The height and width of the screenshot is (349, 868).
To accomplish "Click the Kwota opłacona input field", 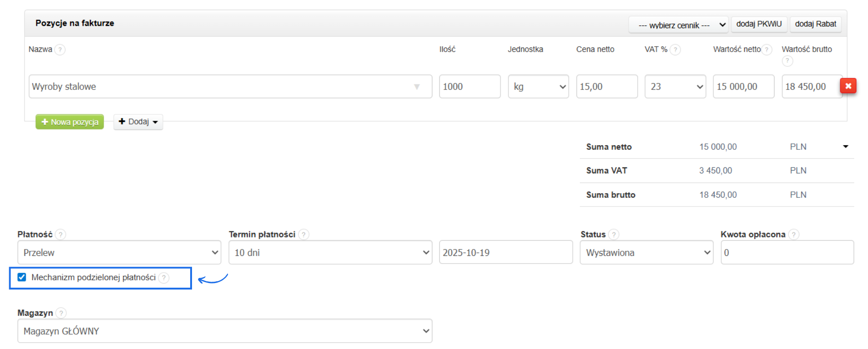I will click(787, 253).
